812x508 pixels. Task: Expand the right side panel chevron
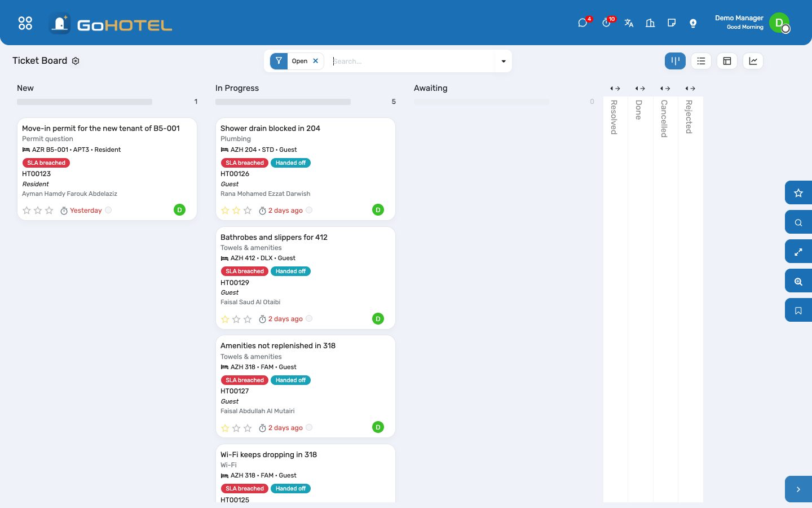point(798,489)
